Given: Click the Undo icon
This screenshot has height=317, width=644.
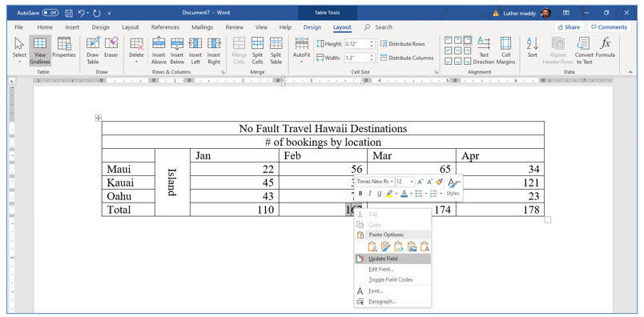Looking at the screenshot, I should coord(82,13).
